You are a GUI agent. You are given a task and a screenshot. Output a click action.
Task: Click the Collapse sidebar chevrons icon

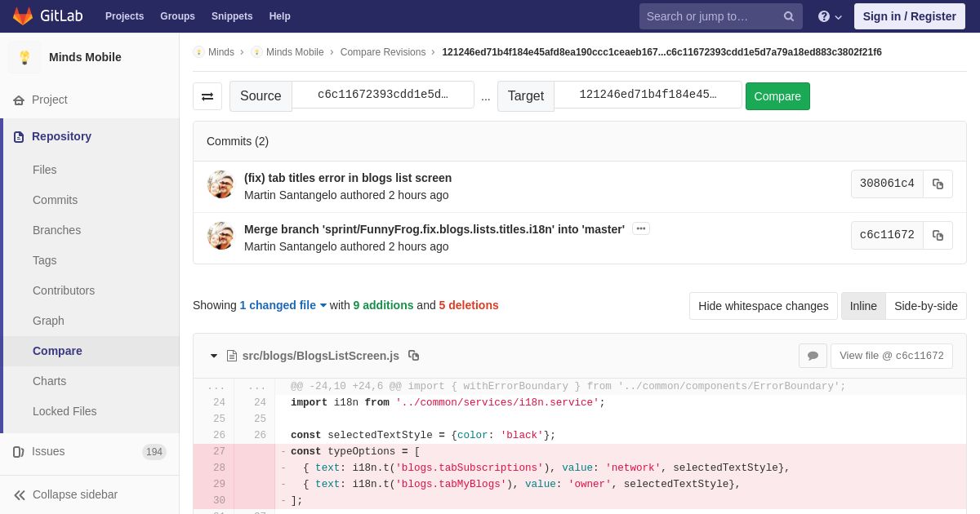[20, 494]
